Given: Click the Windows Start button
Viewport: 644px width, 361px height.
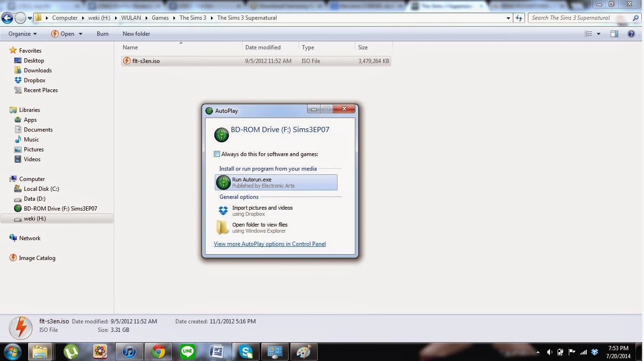Looking at the screenshot, I should 12,351.
